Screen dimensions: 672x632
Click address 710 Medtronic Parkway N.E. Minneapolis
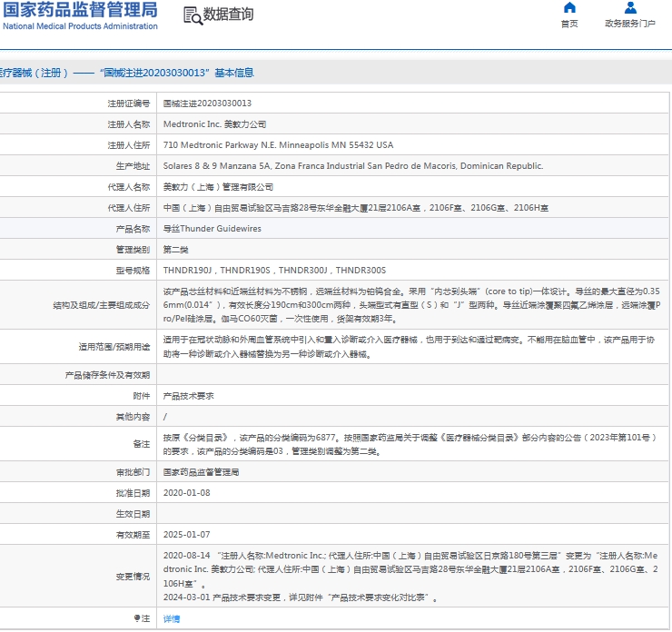tap(278, 144)
